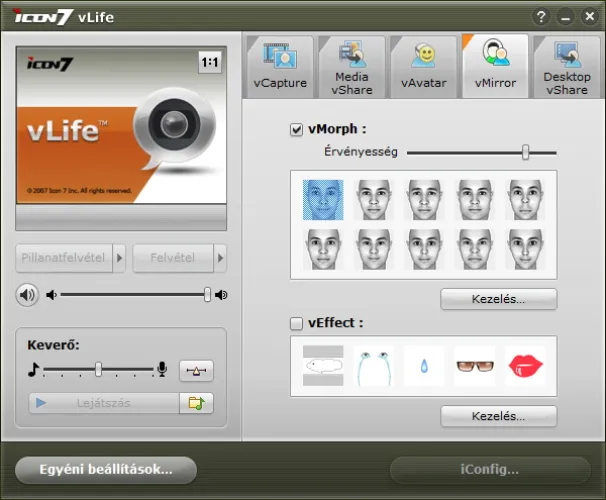Image resolution: width=606 pixels, height=500 pixels.
Task: Open the music file folder button
Action: pyautogui.click(x=196, y=403)
